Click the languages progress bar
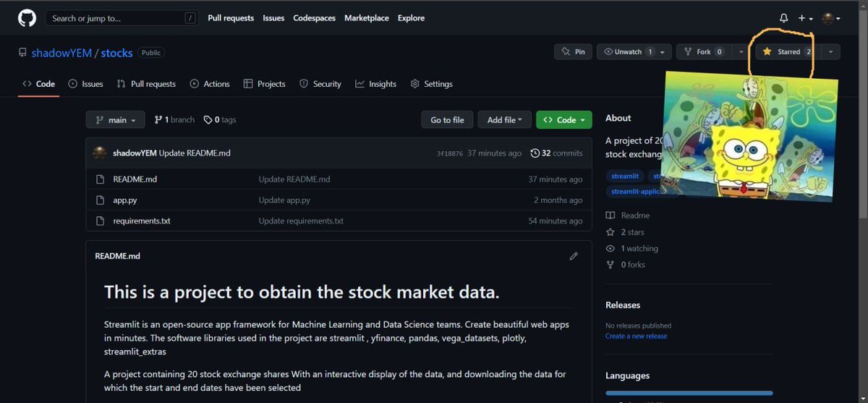The height and width of the screenshot is (403, 868). pos(689,393)
